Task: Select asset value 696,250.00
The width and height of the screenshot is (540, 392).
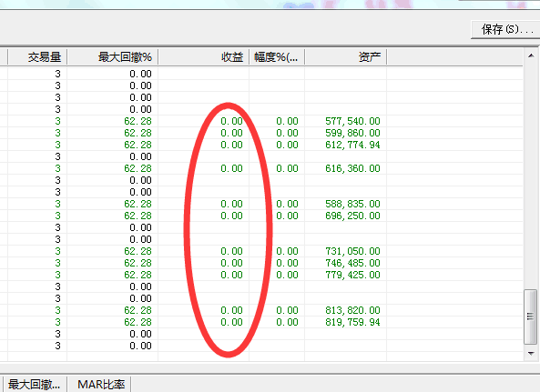Action: 352,216
